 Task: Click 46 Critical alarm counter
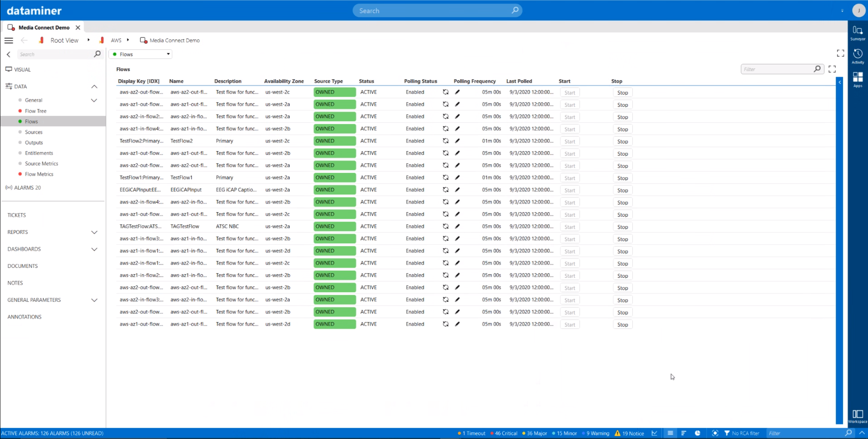(x=504, y=433)
